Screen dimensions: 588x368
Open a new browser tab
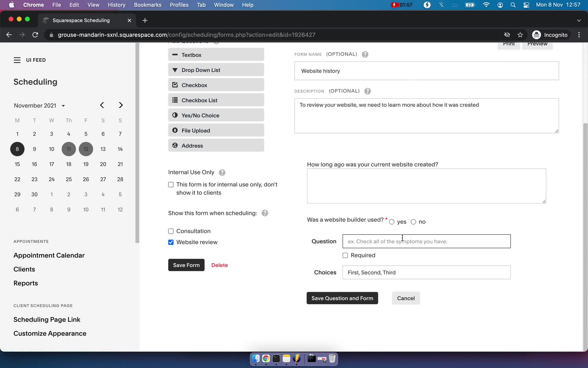145,20
